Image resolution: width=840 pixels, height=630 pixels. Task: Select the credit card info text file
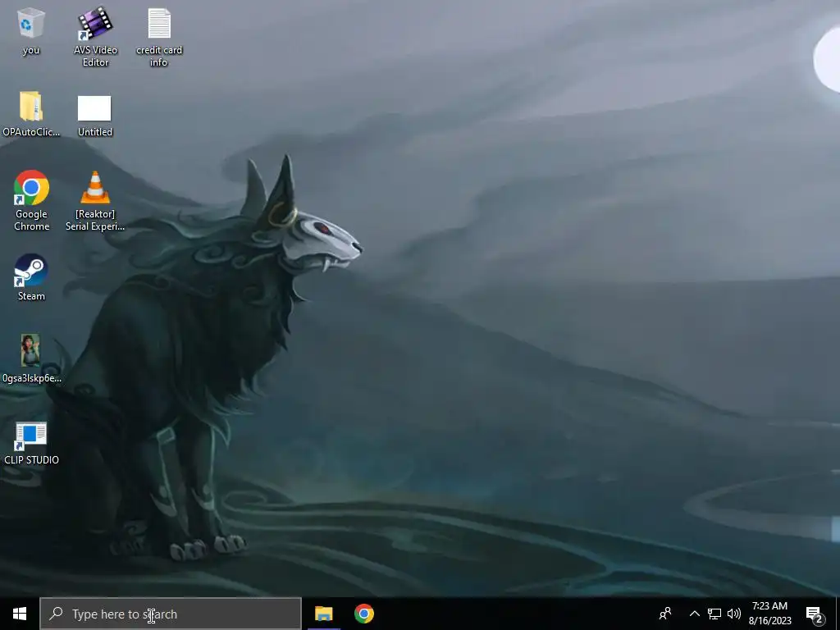[x=159, y=36]
